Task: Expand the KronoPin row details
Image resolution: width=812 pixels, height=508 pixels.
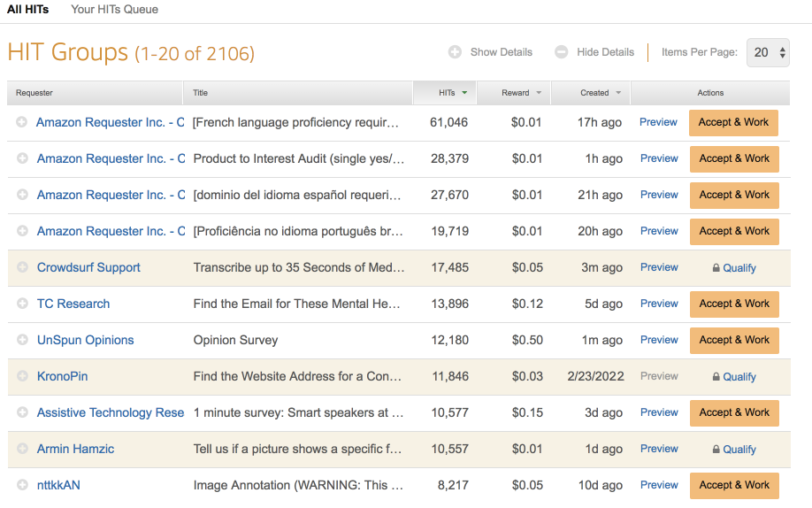Action: (22, 376)
